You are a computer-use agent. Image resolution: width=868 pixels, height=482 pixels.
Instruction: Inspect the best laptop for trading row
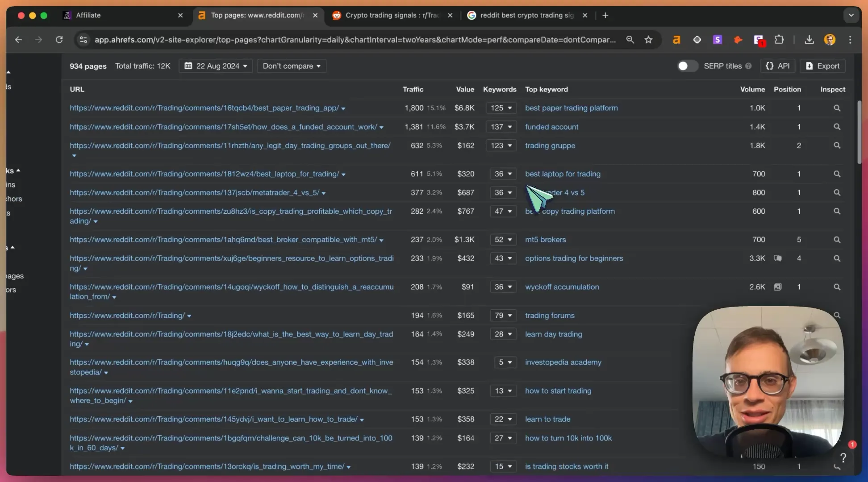[x=837, y=174]
